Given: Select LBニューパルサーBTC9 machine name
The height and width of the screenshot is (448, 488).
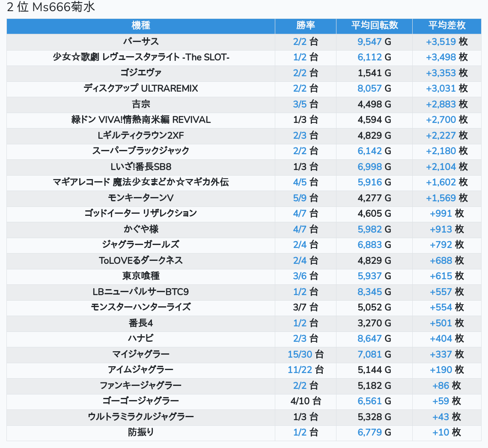Looking at the screenshot, I should pos(141,292).
